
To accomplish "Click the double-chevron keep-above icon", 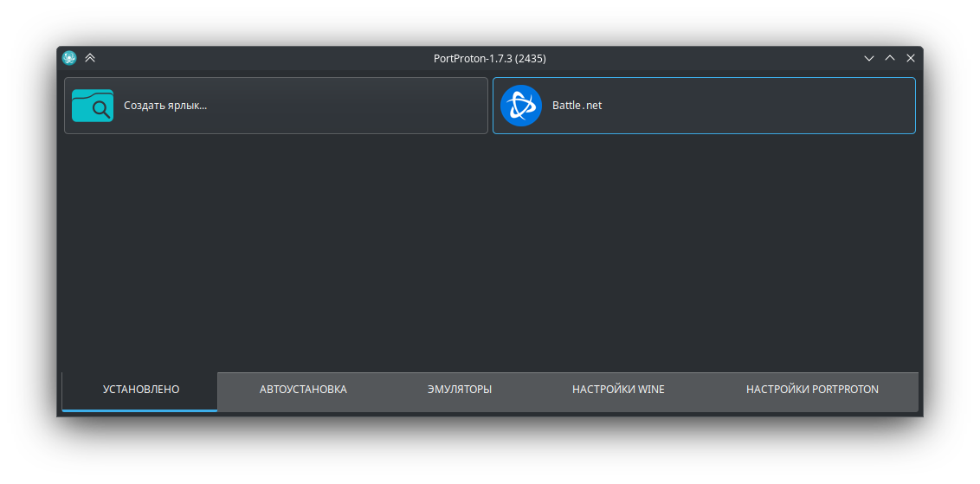I will click(90, 58).
